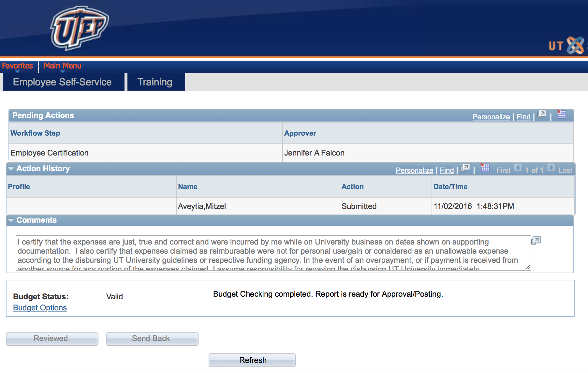Click the UT System logo icon
Screen dimensions: 588x373
(x=575, y=45)
